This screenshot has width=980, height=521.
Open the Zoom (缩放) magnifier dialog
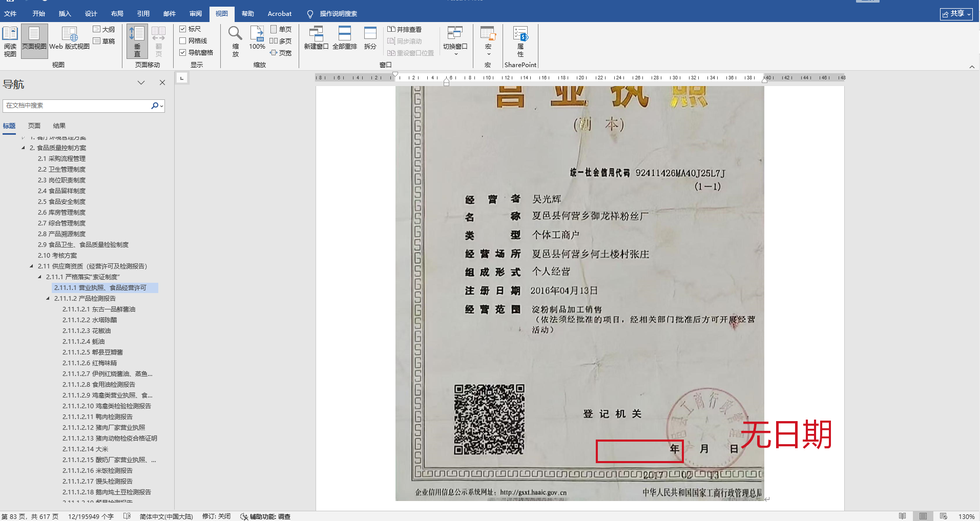(235, 40)
